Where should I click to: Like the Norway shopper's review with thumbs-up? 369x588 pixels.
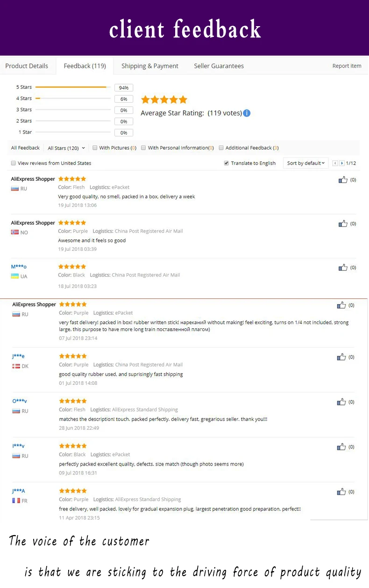click(343, 223)
